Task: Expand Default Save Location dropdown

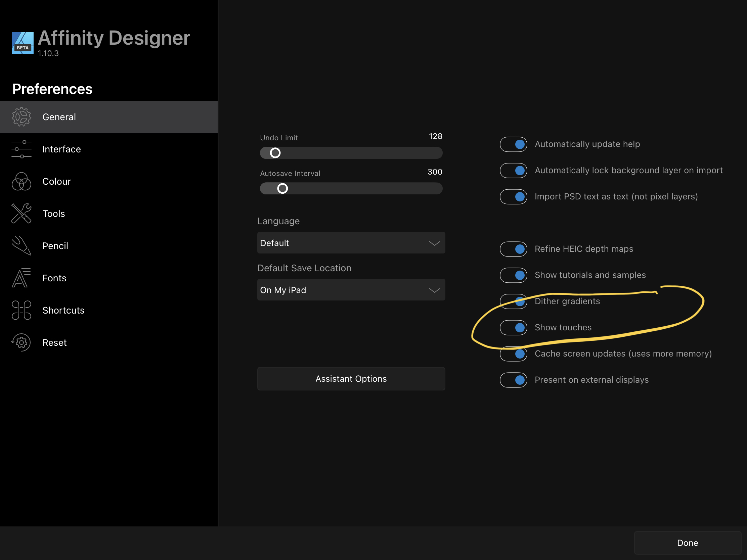Action: [351, 290]
